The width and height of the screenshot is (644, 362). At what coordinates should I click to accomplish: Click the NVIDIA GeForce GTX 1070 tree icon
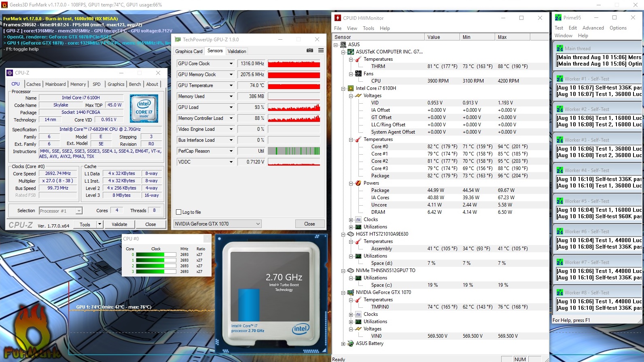coord(351,292)
